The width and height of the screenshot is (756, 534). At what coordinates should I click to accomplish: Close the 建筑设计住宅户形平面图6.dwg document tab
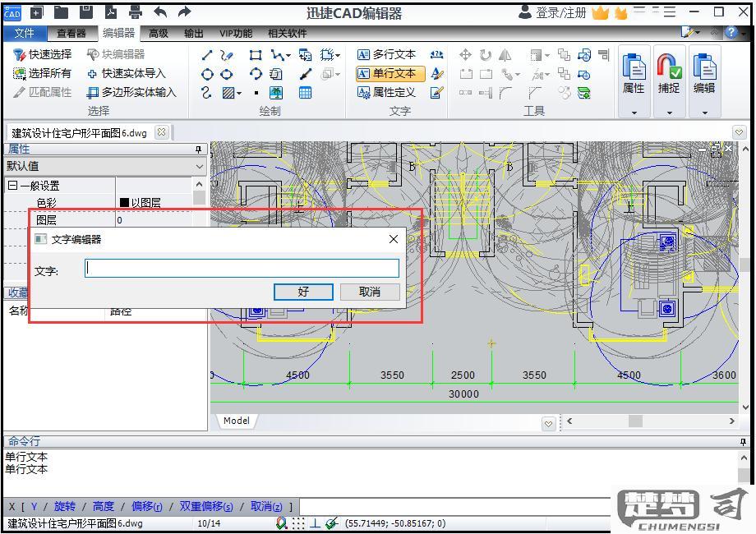pyautogui.click(x=162, y=131)
